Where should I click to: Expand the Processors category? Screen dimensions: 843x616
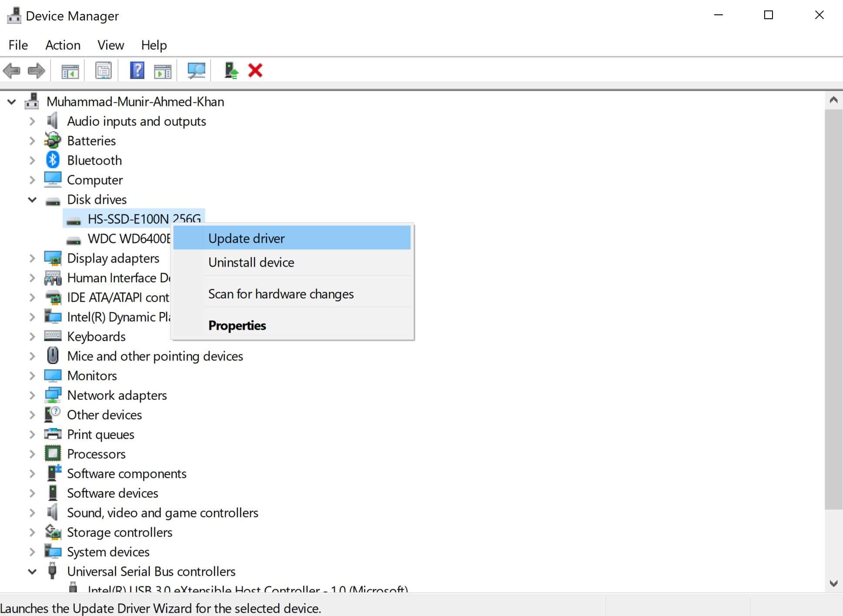(32, 454)
